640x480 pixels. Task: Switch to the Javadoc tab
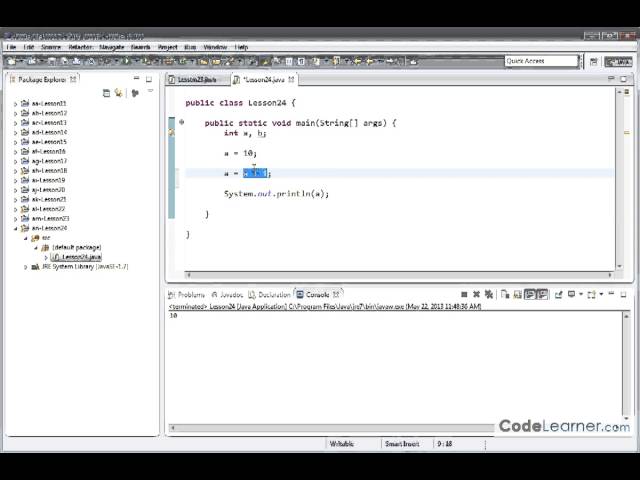pyautogui.click(x=227, y=295)
